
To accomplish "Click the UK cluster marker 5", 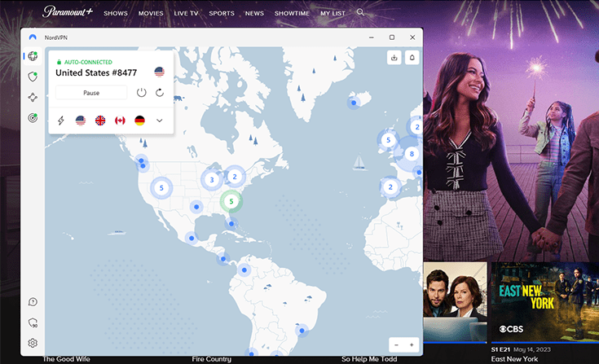I will pos(388,140).
